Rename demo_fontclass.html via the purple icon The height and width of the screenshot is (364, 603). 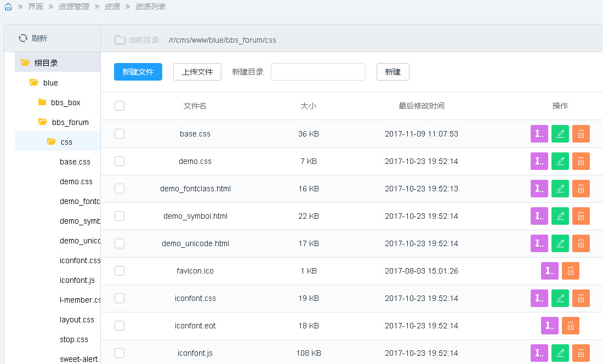(539, 189)
